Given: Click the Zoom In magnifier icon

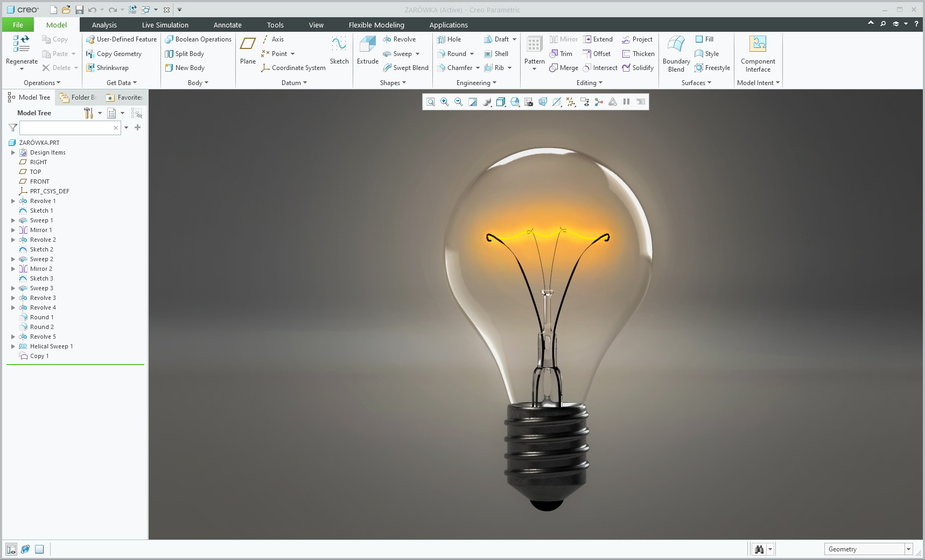Looking at the screenshot, I should pos(445,102).
